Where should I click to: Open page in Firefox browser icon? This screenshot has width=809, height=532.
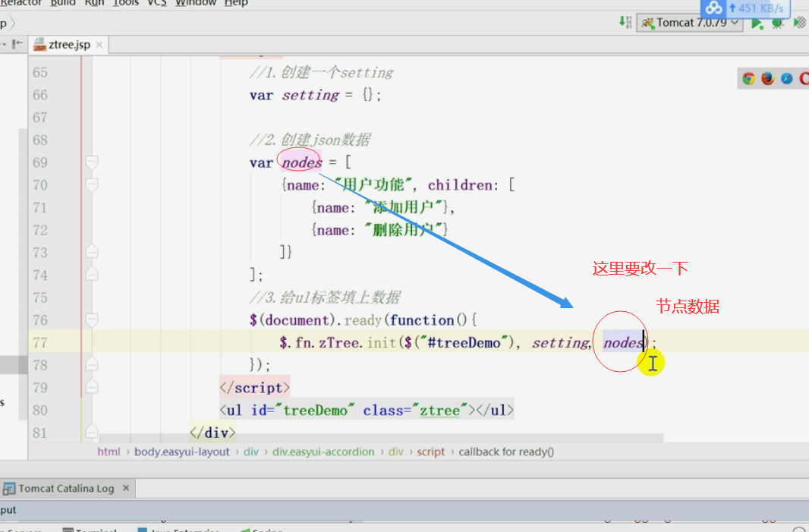(x=768, y=78)
